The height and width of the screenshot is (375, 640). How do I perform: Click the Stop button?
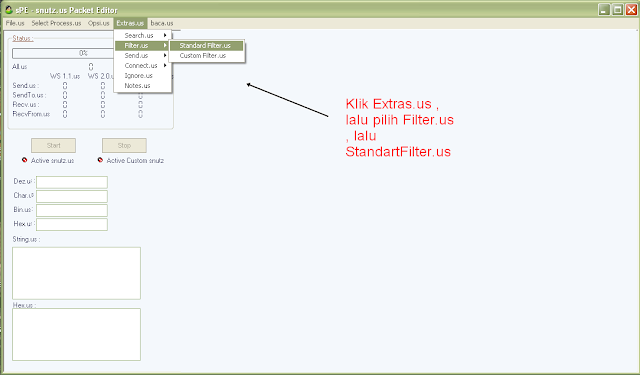point(124,145)
